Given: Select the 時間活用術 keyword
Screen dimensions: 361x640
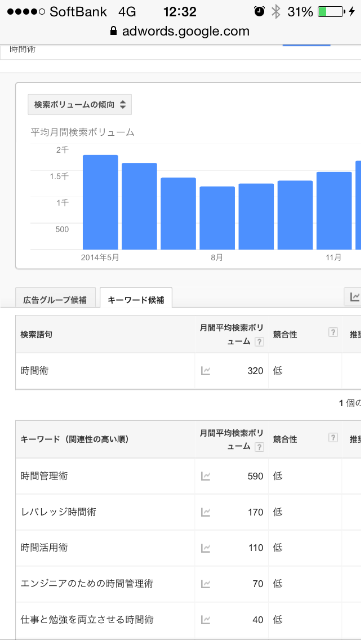Looking at the screenshot, I should pyautogui.click(x=45, y=548).
